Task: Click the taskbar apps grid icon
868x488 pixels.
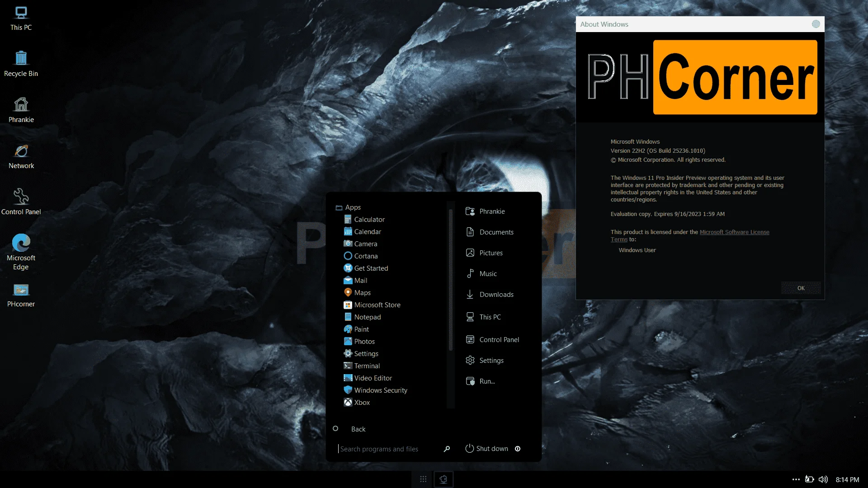Action: point(423,479)
